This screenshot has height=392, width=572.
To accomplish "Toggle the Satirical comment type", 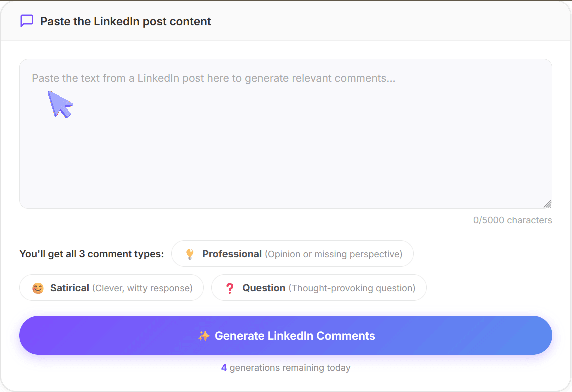I will coord(111,287).
